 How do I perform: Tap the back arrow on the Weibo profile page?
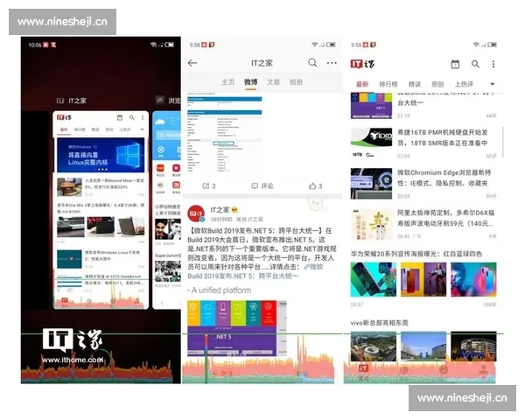pos(192,63)
